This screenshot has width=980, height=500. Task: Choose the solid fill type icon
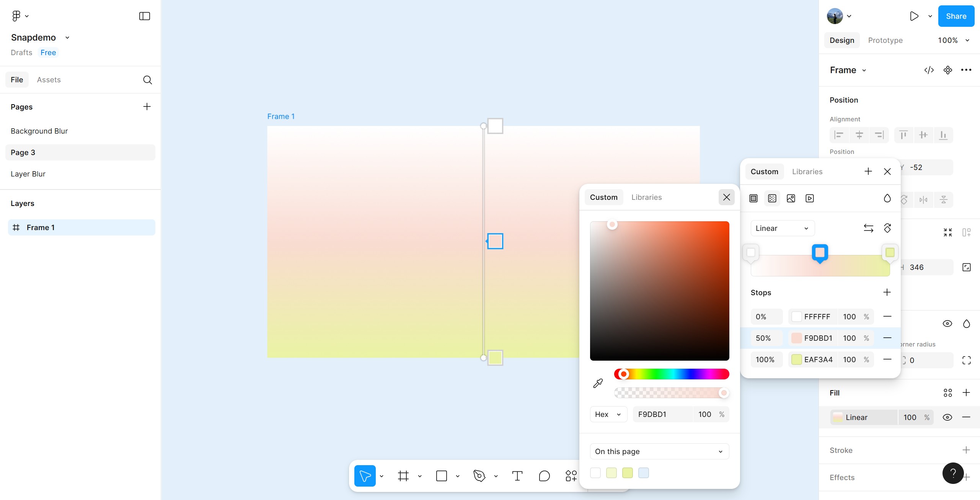[753, 198]
